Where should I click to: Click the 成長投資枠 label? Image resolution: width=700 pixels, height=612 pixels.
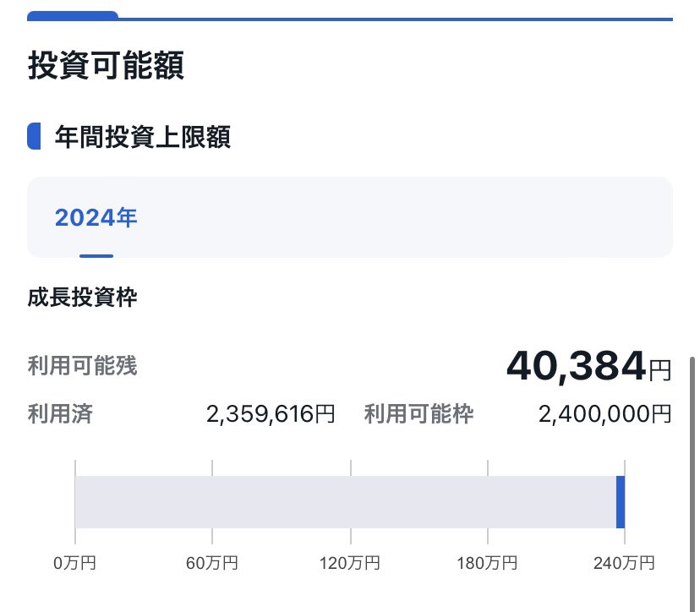tap(82, 298)
